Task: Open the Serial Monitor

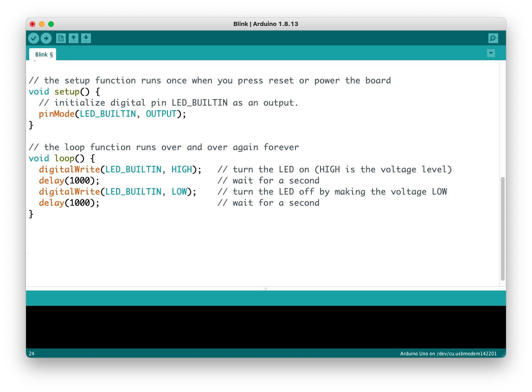Action: (x=493, y=38)
